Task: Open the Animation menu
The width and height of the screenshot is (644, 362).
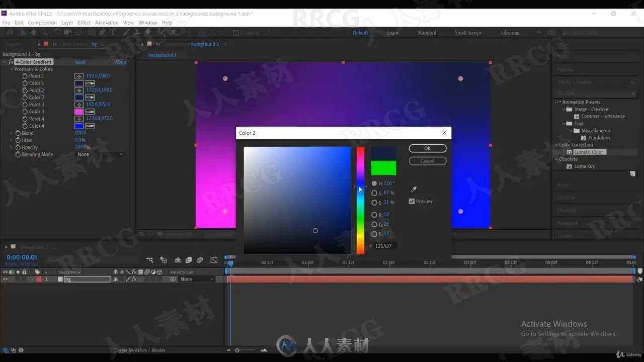Action: (107, 23)
